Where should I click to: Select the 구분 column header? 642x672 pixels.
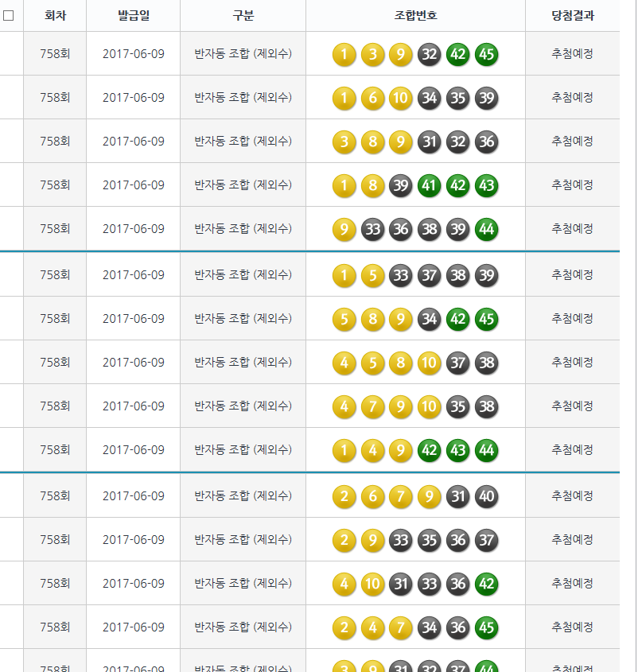point(243,15)
